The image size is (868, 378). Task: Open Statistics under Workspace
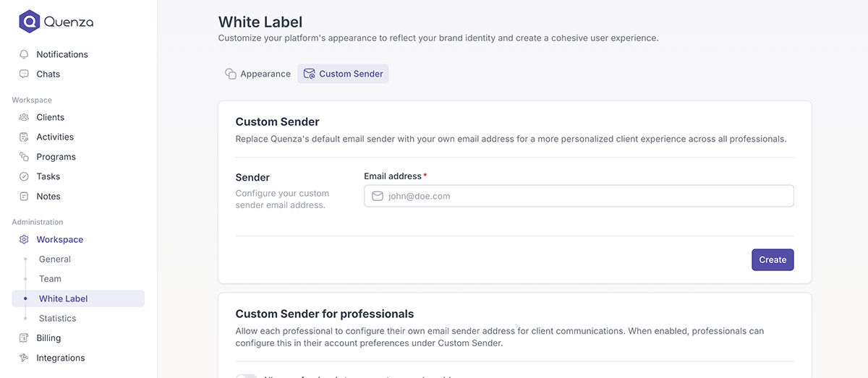click(57, 318)
